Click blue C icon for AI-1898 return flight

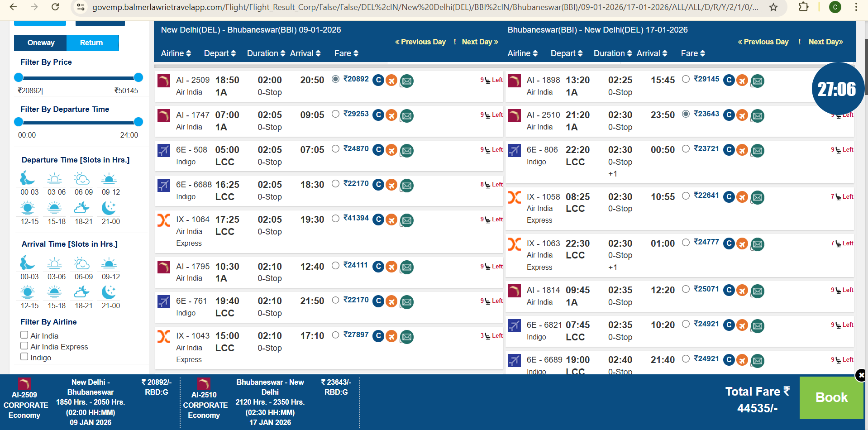point(729,81)
